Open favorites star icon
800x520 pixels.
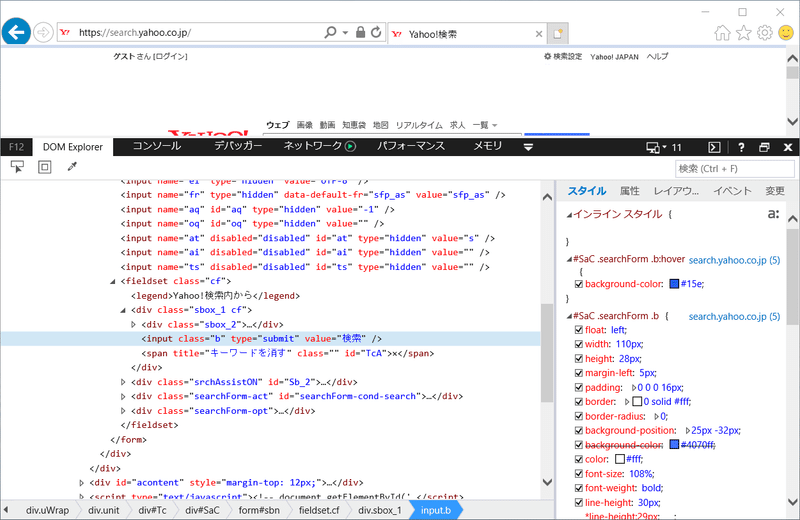point(743,33)
